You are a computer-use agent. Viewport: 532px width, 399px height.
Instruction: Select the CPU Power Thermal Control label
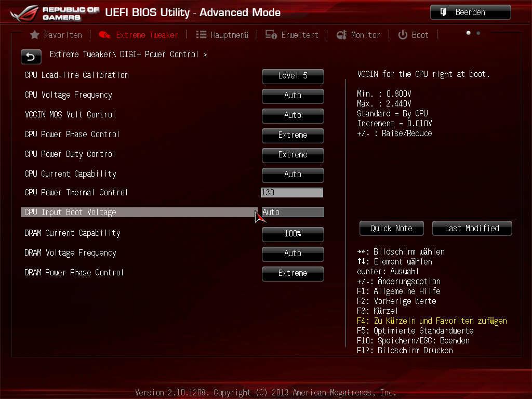coord(76,192)
